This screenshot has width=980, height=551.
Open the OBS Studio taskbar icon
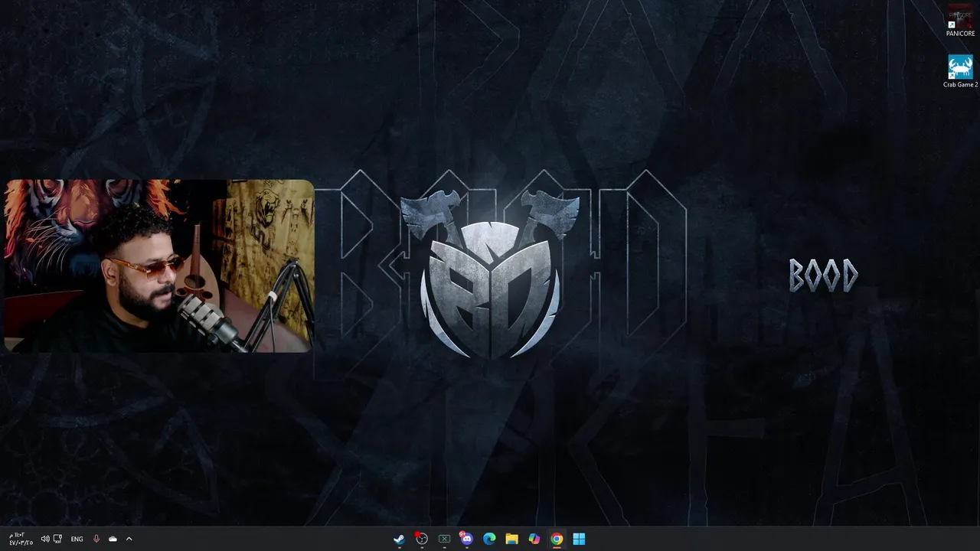pyautogui.click(x=421, y=539)
